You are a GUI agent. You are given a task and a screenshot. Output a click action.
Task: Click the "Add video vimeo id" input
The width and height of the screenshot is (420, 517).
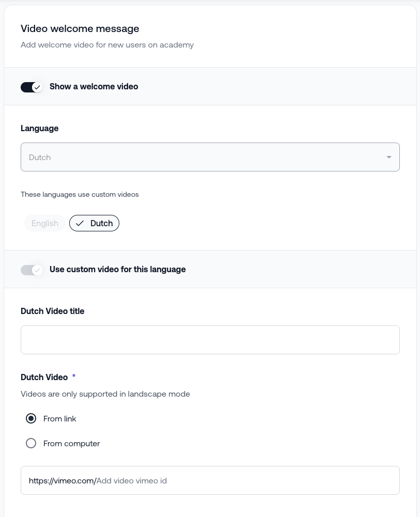(x=243, y=480)
